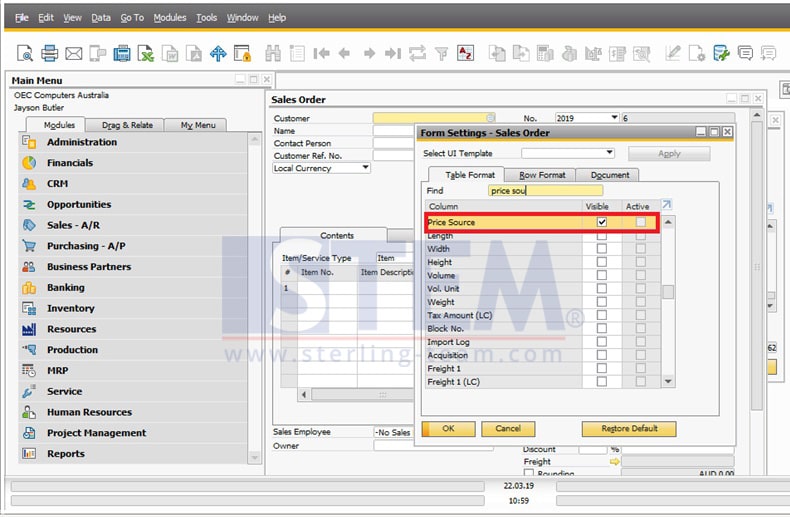
Task: Click the Contents table horizontal scrollbar
Action: tap(363, 394)
